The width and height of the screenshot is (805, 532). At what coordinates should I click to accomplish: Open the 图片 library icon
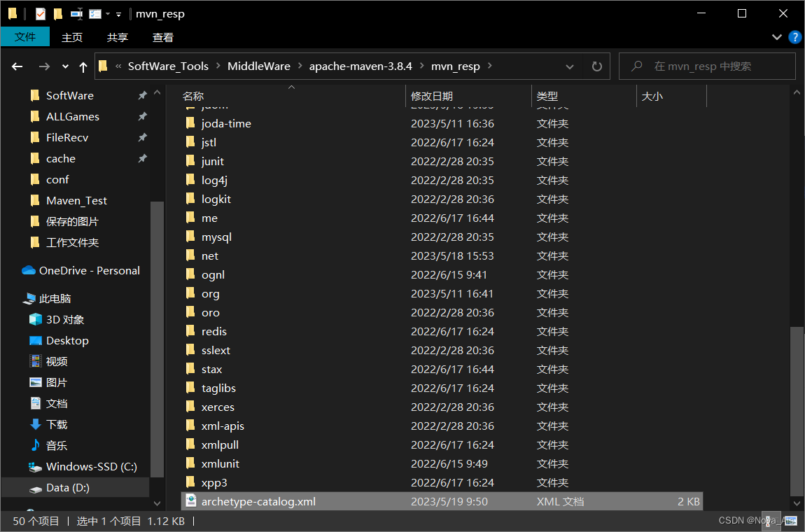pos(36,383)
